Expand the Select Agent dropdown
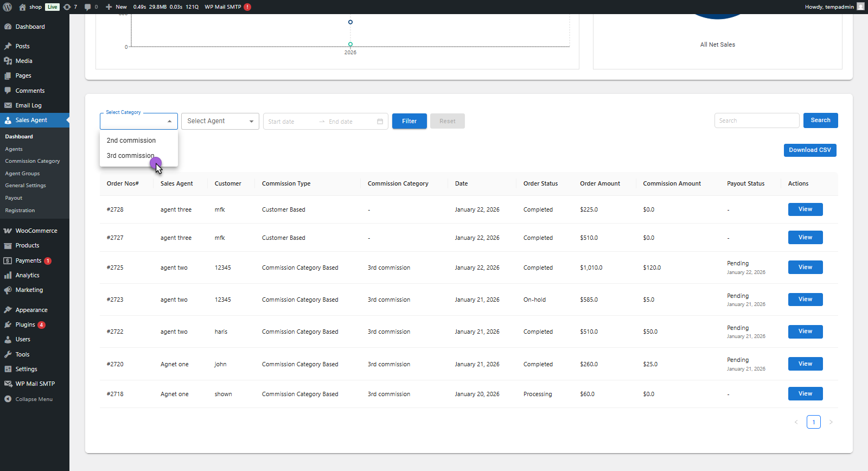The height and width of the screenshot is (471, 868). (x=220, y=121)
